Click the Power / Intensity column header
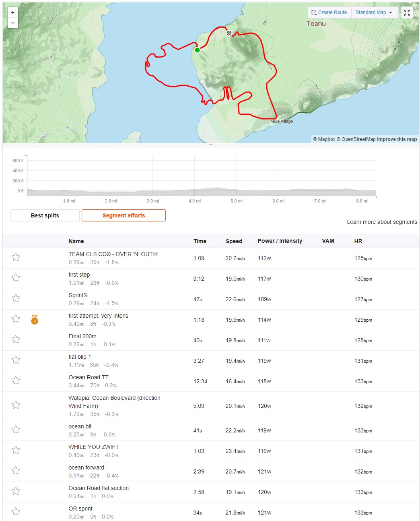Screen dimensions: 420x521 pos(280,241)
